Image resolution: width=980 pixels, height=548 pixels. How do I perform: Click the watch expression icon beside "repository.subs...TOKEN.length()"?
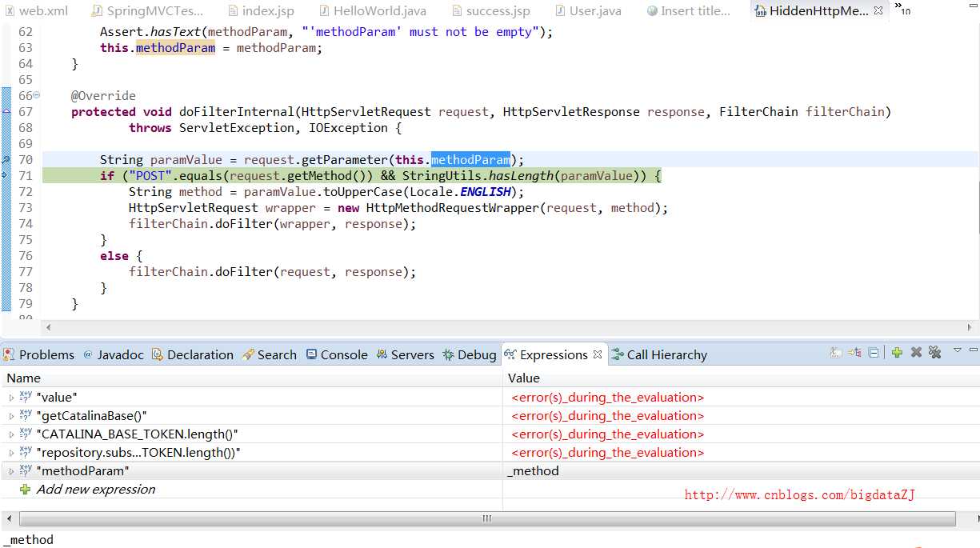point(26,452)
